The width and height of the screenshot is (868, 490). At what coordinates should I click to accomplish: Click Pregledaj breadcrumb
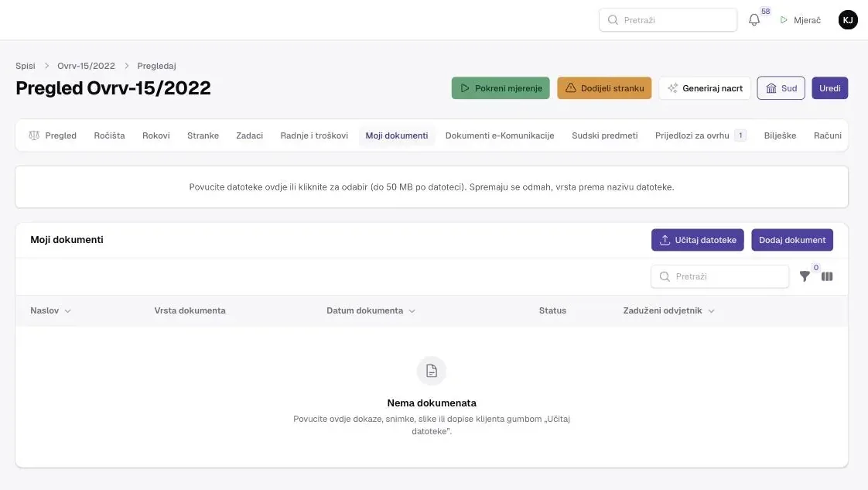click(x=157, y=66)
